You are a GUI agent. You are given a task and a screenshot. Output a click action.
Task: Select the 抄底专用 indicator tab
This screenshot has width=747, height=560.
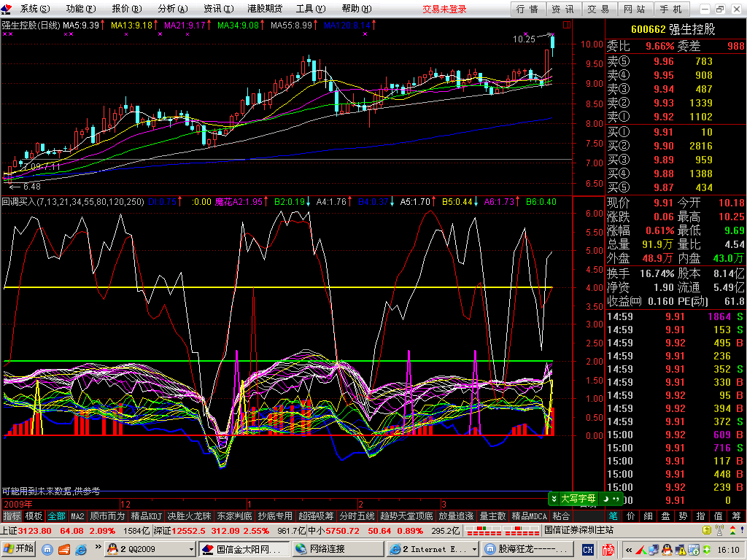[x=275, y=516]
